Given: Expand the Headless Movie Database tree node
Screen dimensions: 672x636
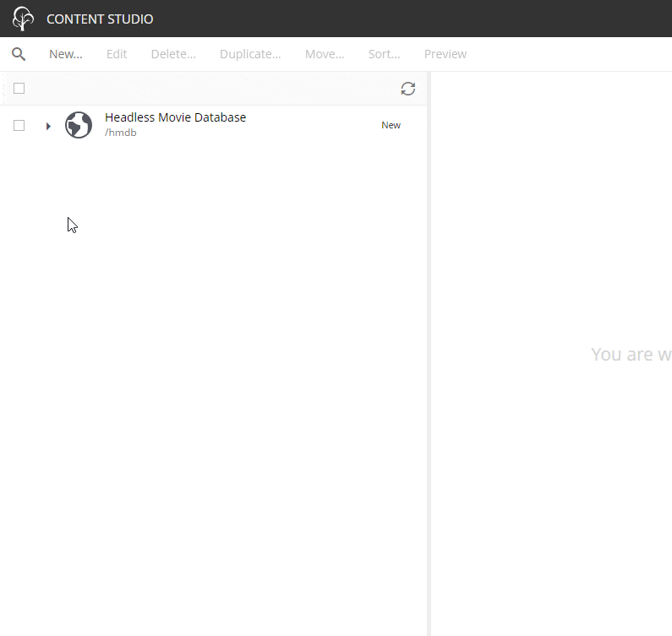Looking at the screenshot, I should click(48, 126).
